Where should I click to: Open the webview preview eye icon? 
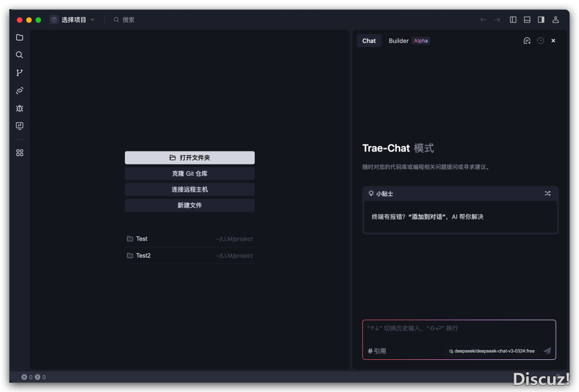[x=20, y=91]
